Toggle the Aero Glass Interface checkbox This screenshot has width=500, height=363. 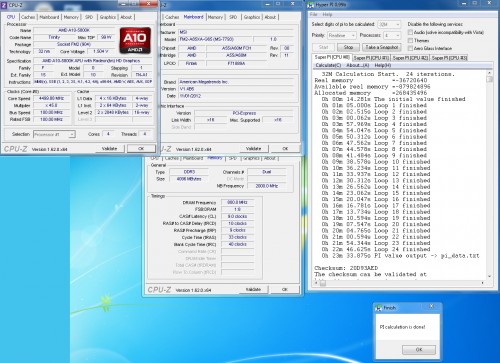(410, 48)
